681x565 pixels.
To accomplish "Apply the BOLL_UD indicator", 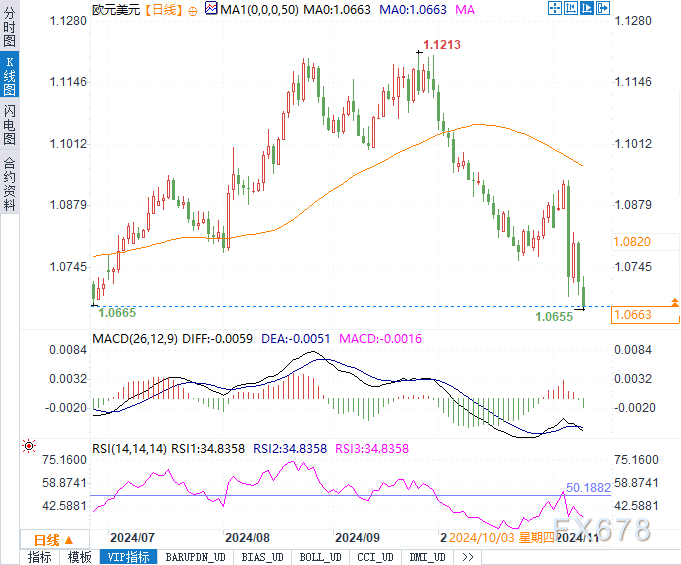I will 320,557.
